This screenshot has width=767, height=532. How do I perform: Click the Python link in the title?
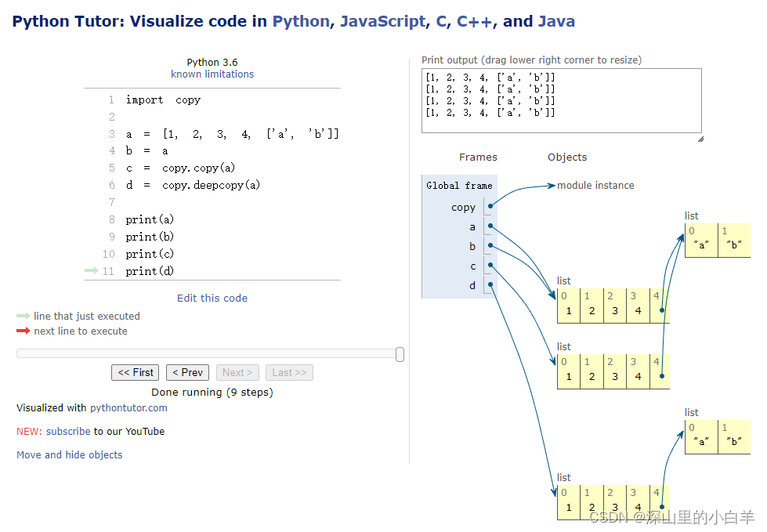pyautogui.click(x=301, y=21)
